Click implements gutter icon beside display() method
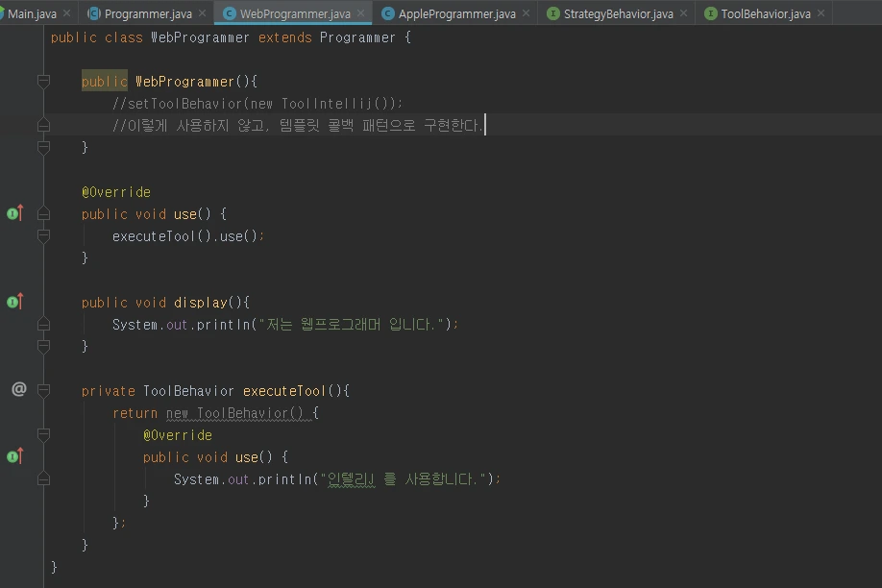 point(15,302)
